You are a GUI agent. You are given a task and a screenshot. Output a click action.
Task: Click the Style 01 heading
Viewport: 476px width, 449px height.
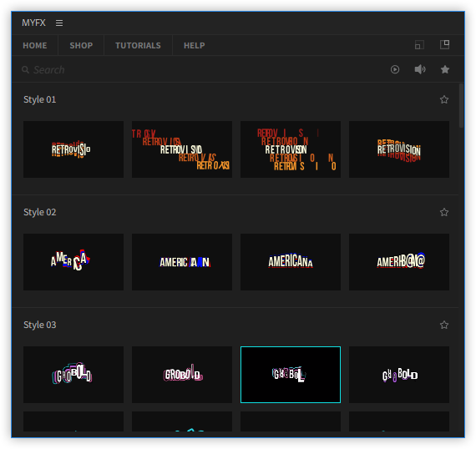[40, 99]
